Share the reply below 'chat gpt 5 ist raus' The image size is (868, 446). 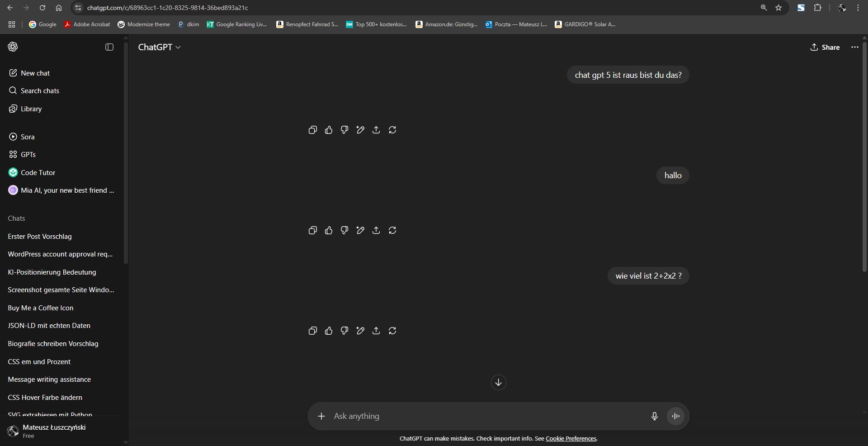(x=376, y=130)
